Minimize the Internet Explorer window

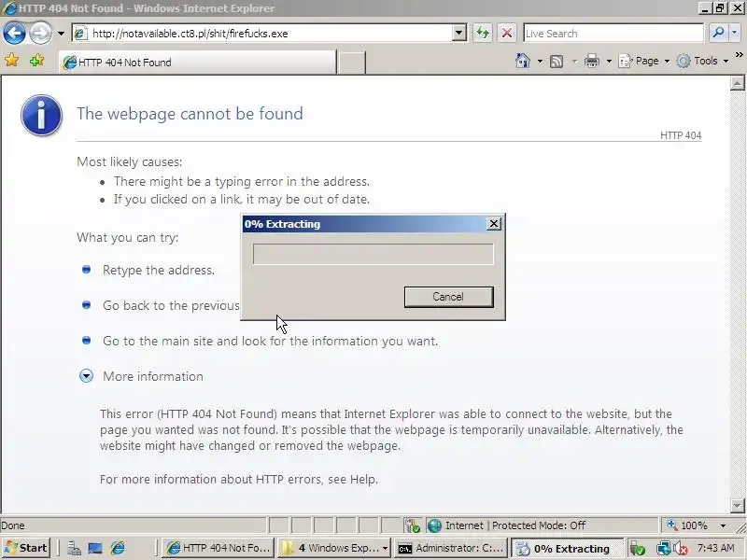tap(707, 8)
